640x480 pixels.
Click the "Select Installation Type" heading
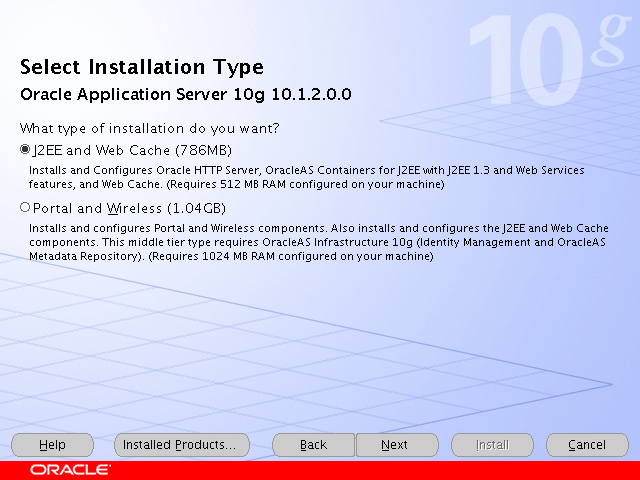142,67
